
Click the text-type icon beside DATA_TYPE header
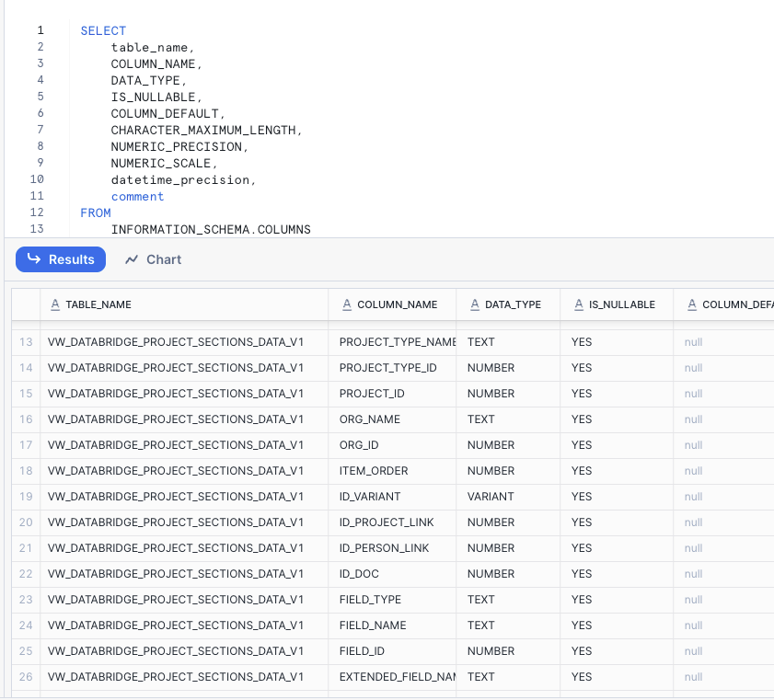[x=474, y=304]
